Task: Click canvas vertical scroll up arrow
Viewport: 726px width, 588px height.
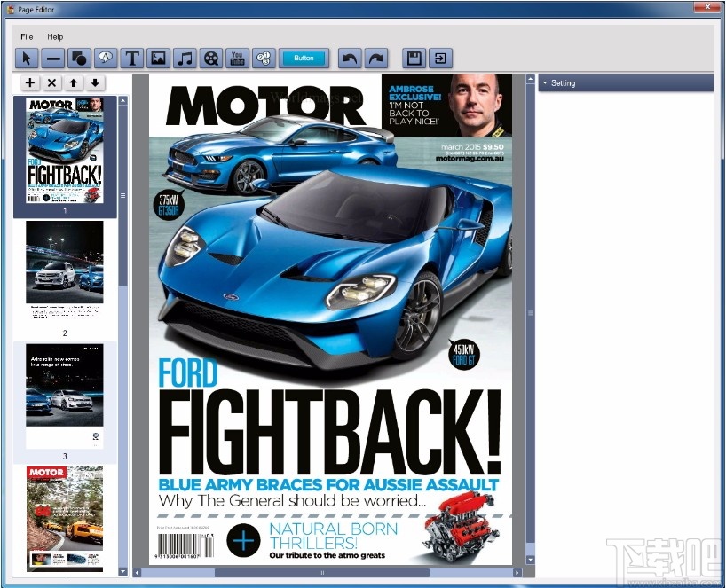Action: pyautogui.click(x=531, y=79)
